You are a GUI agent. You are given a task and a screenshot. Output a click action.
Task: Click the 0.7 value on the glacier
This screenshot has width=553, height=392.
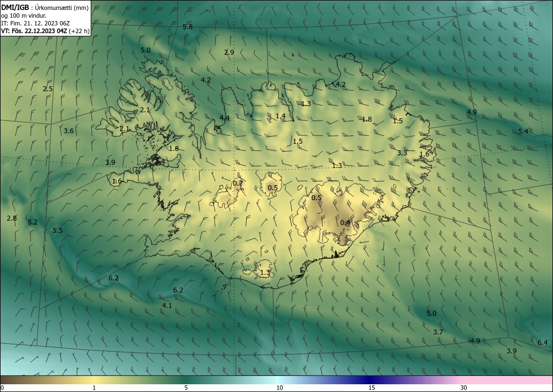[x=238, y=183]
